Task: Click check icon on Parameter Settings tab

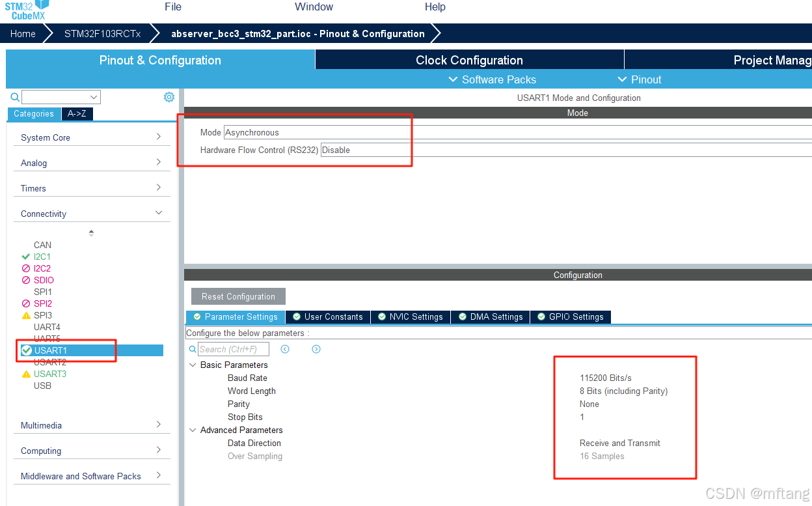Action: pyautogui.click(x=196, y=316)
